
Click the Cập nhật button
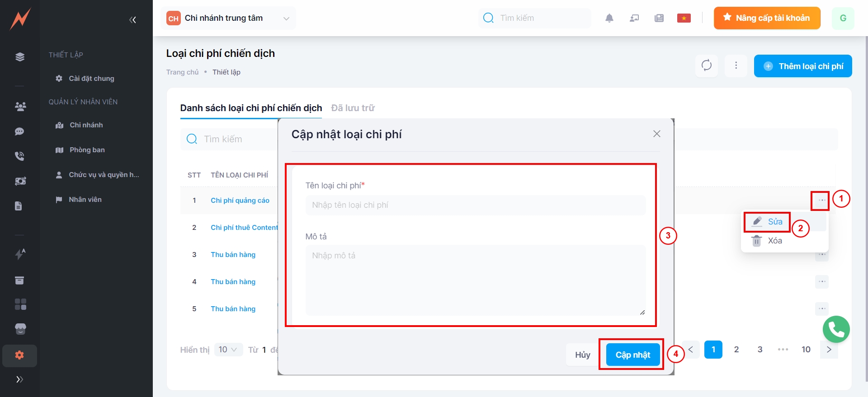click(x=632, y=355)
